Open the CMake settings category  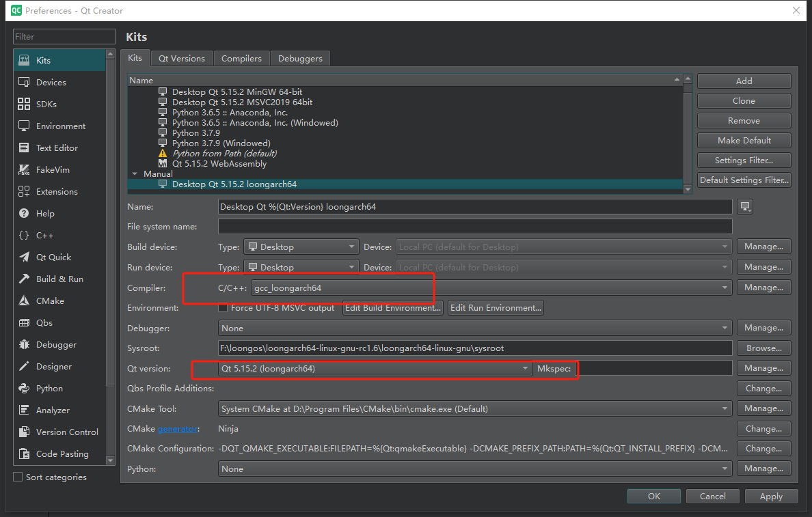click(x=59, y=301)
